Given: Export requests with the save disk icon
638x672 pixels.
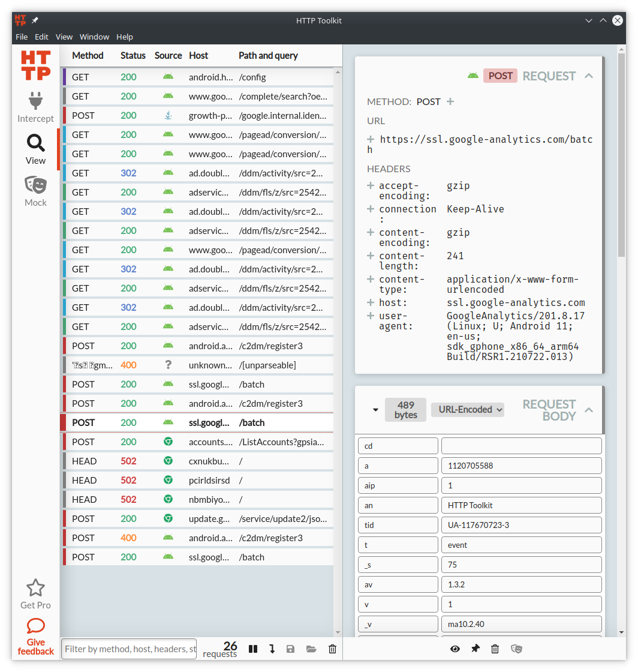Looking at the screenshot, I should pyautogui.click(x=290, y=649).
